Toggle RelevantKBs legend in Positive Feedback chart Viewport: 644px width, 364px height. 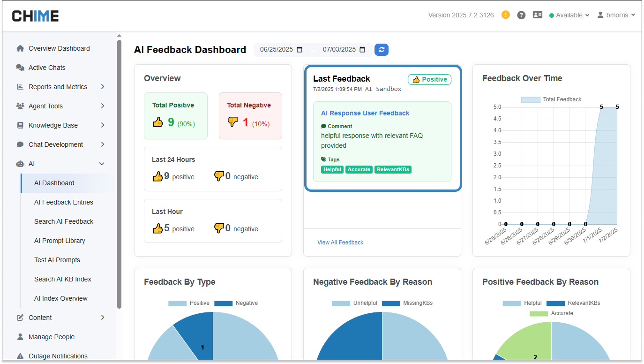coord(573,303)
